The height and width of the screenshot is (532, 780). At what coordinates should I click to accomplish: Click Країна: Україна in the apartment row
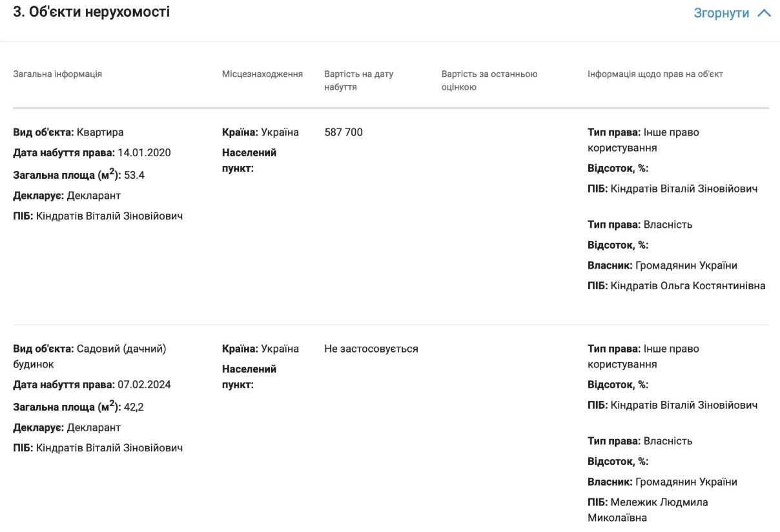tap(260, 132)
